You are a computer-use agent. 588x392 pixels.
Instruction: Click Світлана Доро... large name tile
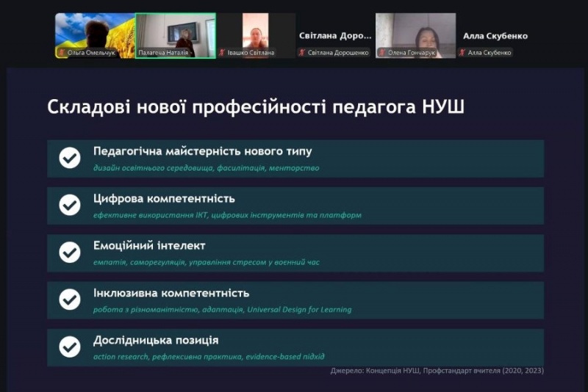click(x=335, y=35)
